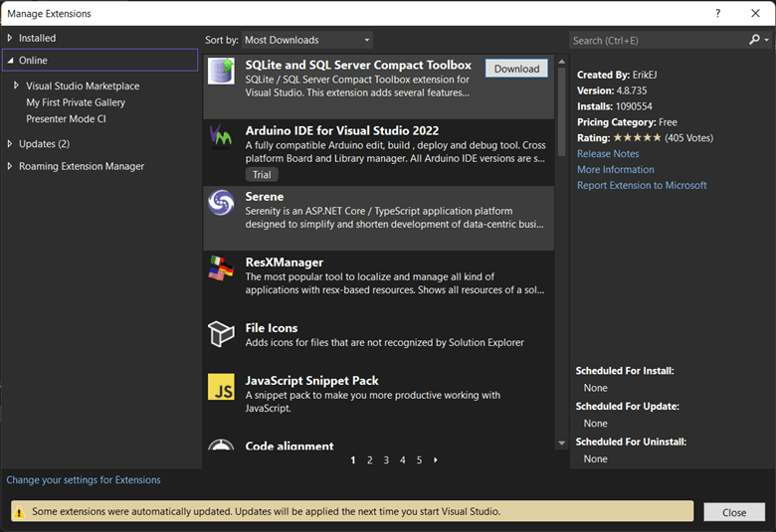
Task: Select current page 1 in pagination
Action: coord(353,460)
